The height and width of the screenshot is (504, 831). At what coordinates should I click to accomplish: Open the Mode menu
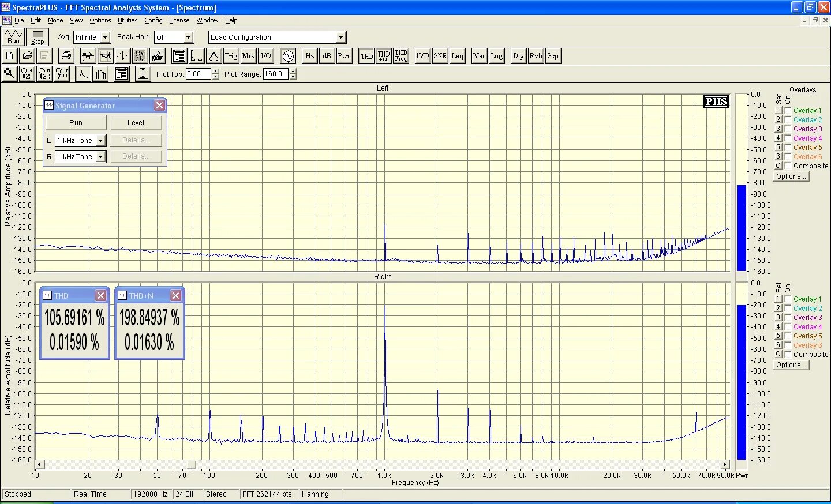pos(55,20)
